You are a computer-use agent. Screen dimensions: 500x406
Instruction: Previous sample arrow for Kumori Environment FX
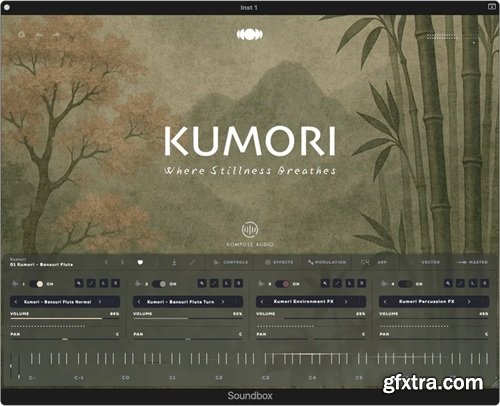[262, 302]
